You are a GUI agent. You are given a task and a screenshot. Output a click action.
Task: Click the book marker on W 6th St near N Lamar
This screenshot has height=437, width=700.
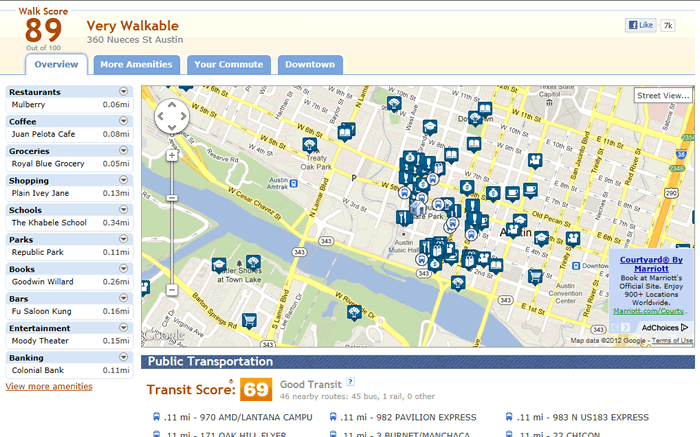(x=346, y=132)
